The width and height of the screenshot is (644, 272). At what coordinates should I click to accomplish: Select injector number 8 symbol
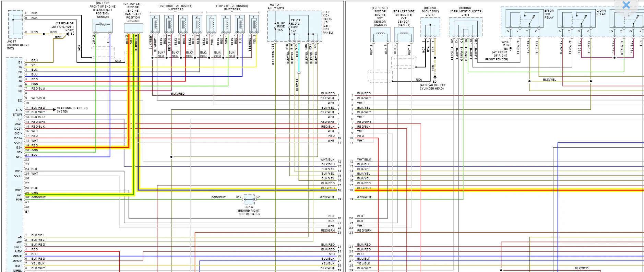pos(155,24)
